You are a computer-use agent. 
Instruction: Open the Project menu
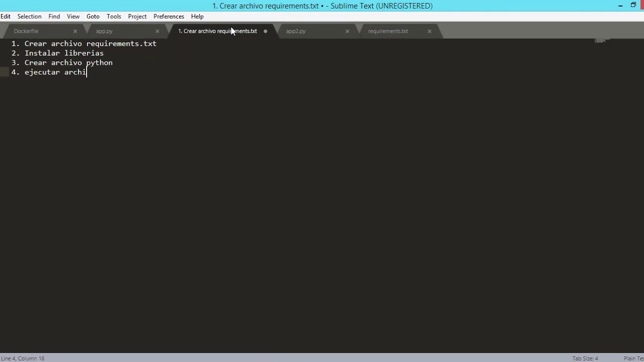click(137, 16)
